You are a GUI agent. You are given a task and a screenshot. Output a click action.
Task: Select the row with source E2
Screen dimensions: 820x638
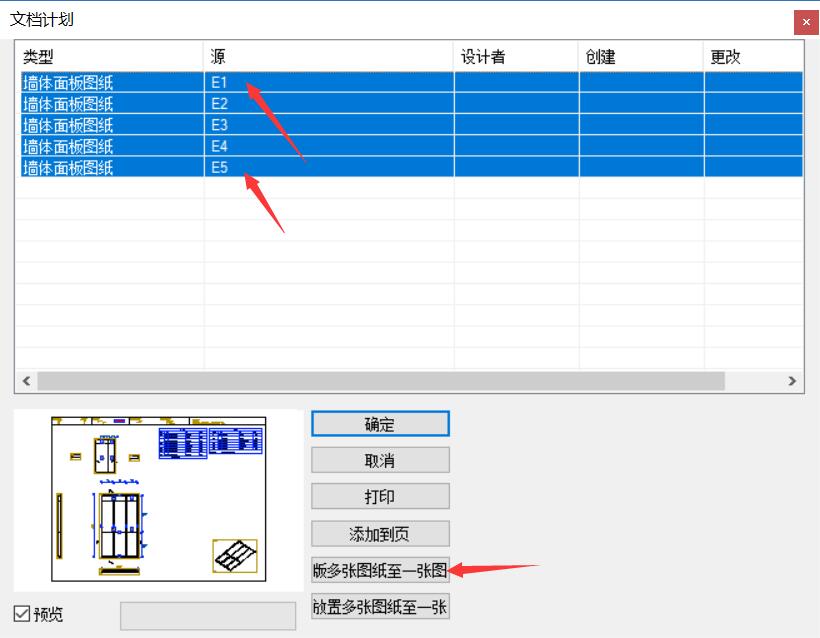click(412, 104)
